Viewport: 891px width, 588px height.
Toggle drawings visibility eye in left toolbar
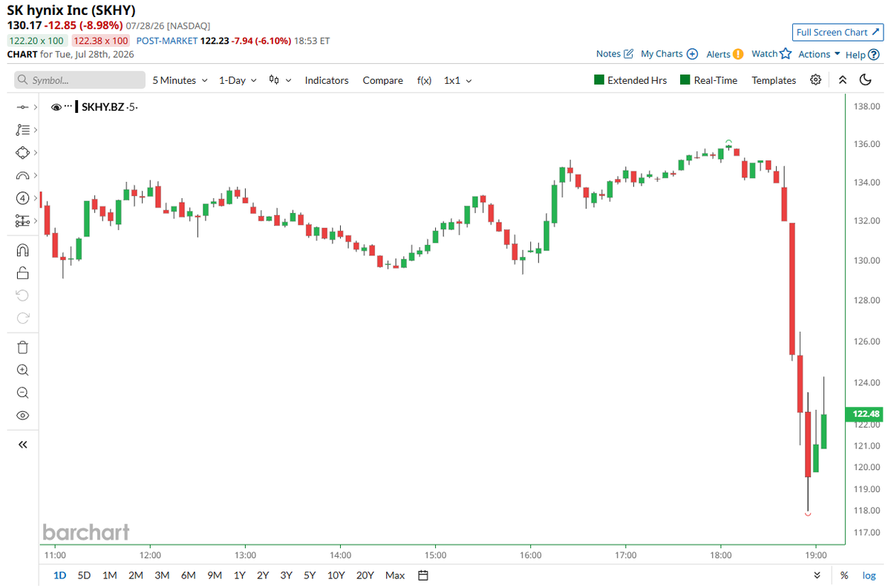22,416
